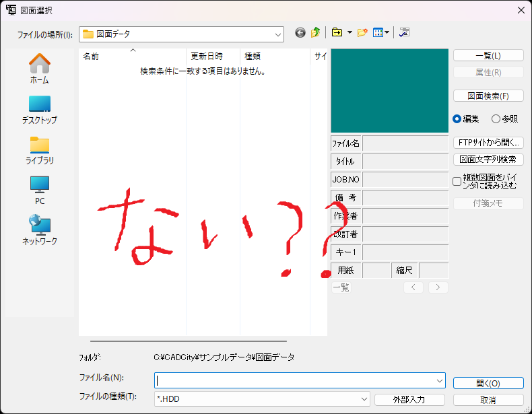Open ライブラリ from the sidebar
Image resolution: width=532 pixels, height=414 pixels.
(x=40, y=149)
